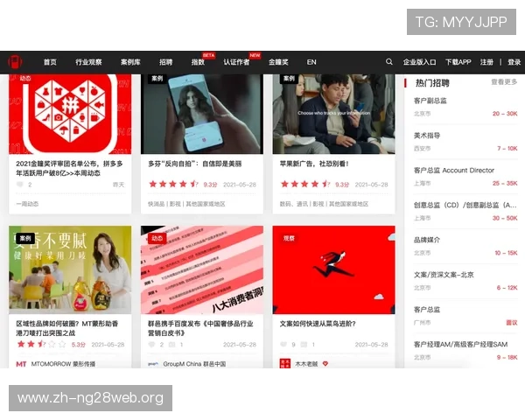Open the Pinduoduo heart logo thumbnail

tap(70, 114)
